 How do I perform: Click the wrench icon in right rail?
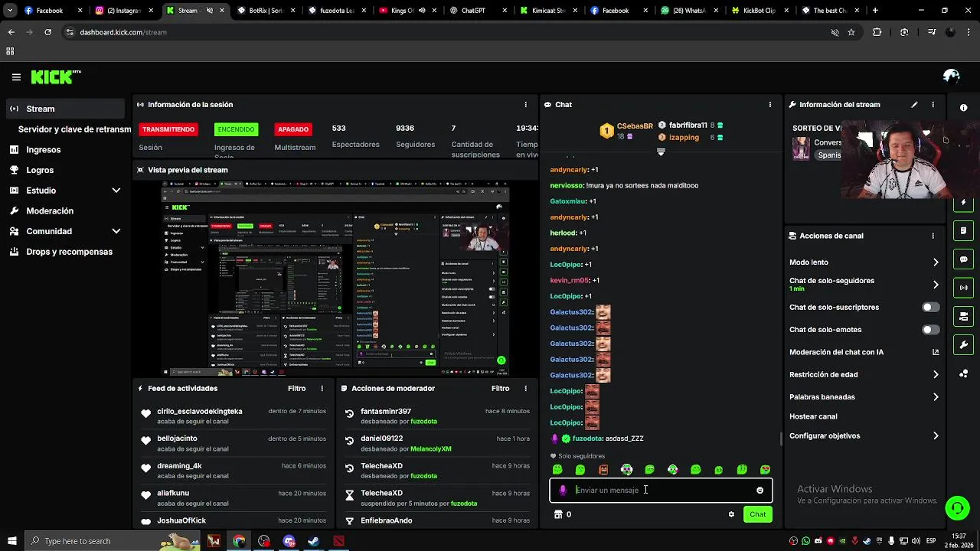963,344
